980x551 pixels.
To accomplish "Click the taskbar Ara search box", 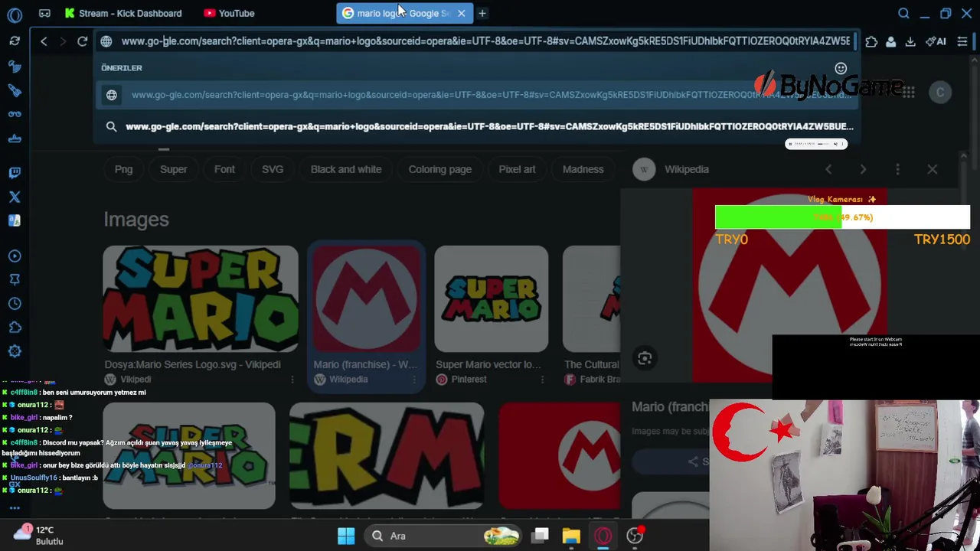I will 443,536.
